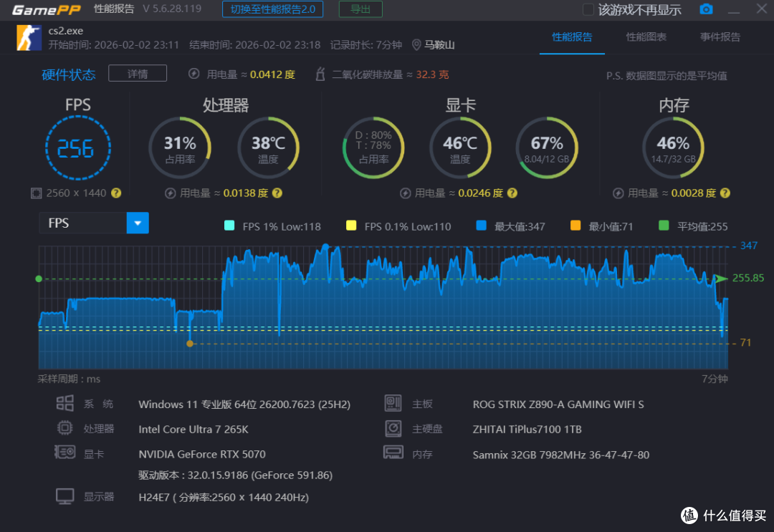This screenshot has width=774, height=532.
Task: Click the CPU temperature 38℃ gauge
Action: 269,148
